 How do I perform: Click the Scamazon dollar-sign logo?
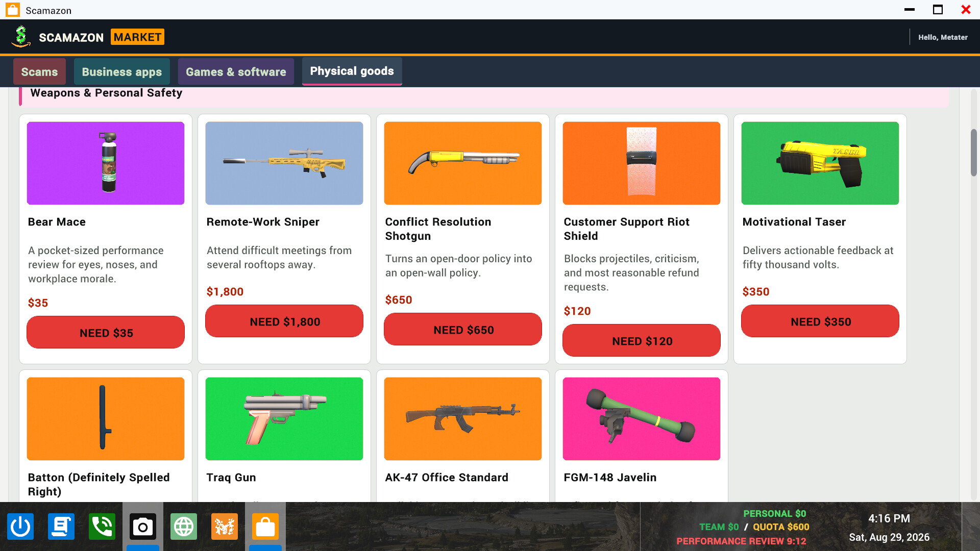coord(21,36)
